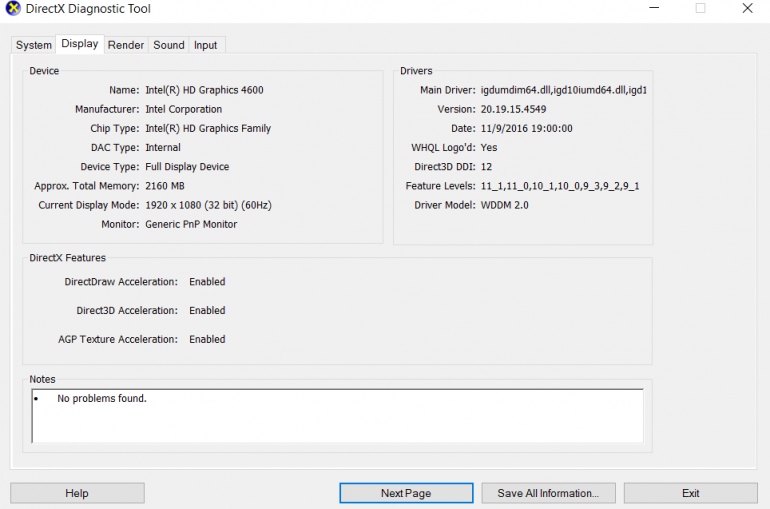Click the Main Driver 'igdumdim64.dll' value

(x=564, y=90)
